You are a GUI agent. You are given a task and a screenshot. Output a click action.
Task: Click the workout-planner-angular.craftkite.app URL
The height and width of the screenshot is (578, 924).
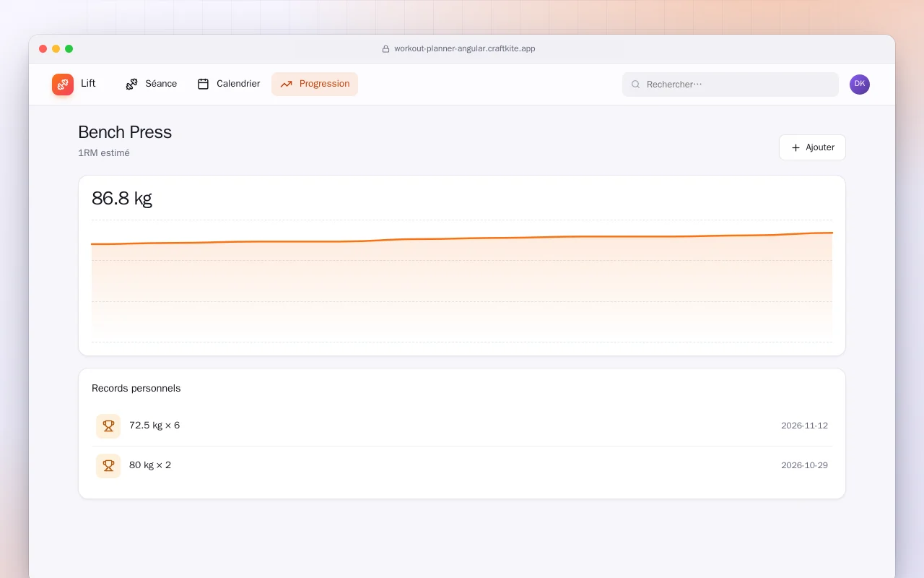pyautogui.click(x=465, y=49)
